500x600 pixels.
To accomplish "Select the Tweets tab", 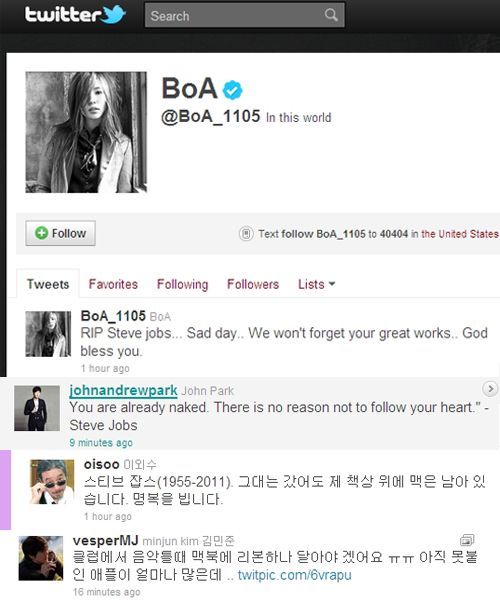I will tap(48, 284).
